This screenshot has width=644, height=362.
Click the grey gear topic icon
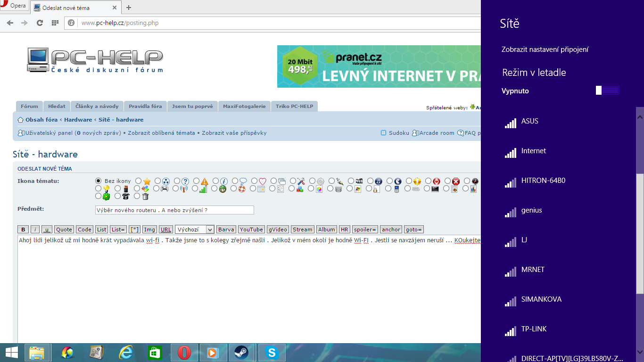click(x=321, y=181)
